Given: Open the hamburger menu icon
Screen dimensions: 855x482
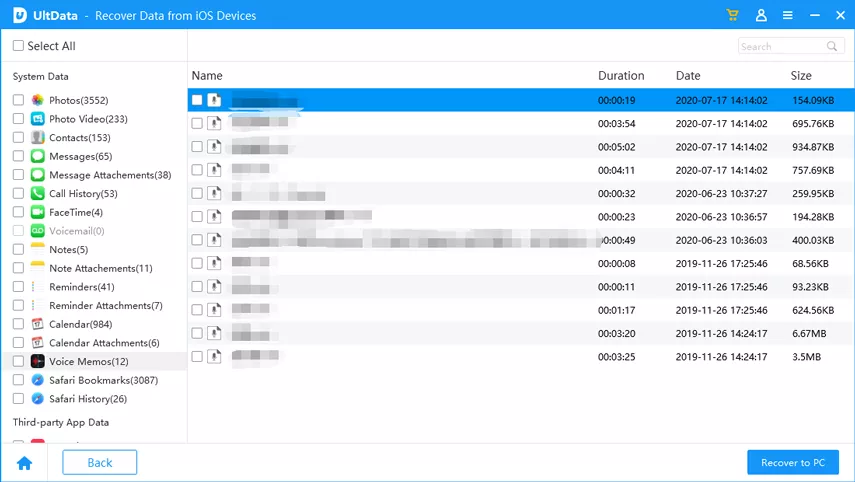Looking at the screenshot, I should tap(787, 15).
